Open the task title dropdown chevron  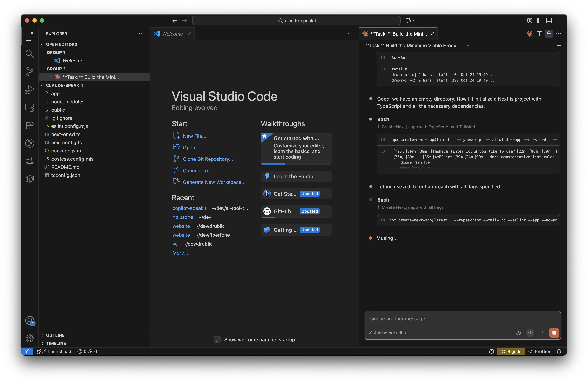pos(468,46)
